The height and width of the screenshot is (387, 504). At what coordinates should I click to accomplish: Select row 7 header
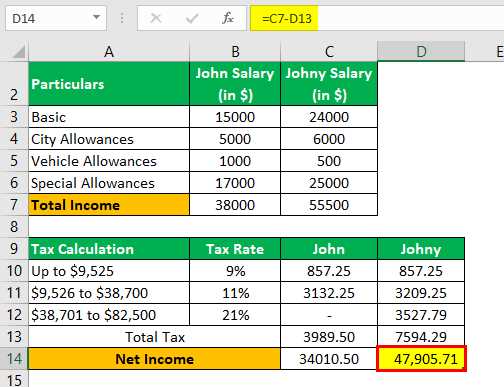(x=14, y=205)
